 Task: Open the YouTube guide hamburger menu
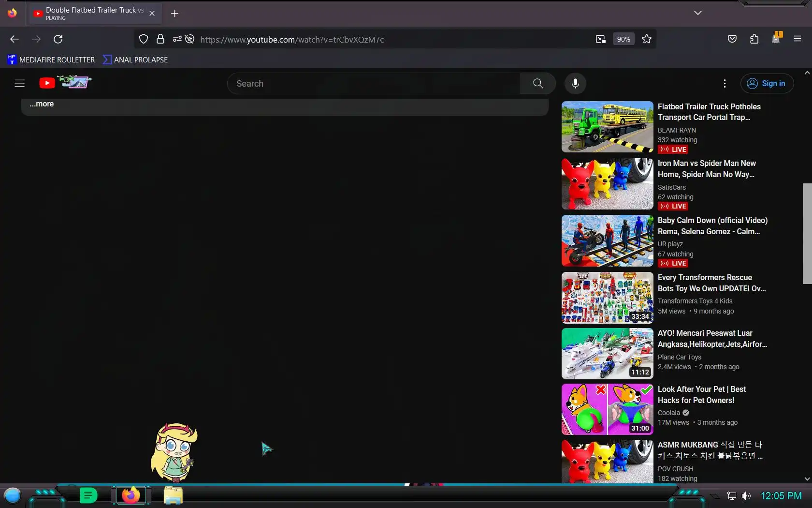pos(19,83)
